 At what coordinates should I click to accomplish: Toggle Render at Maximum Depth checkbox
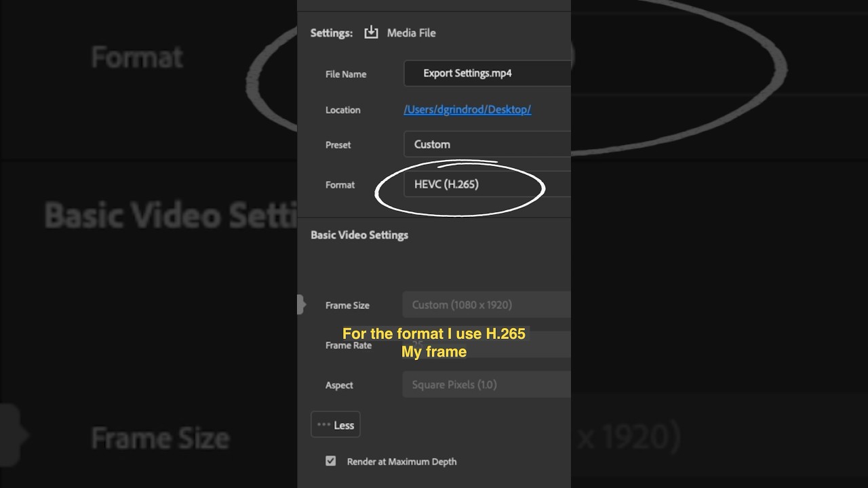point(331,461)
